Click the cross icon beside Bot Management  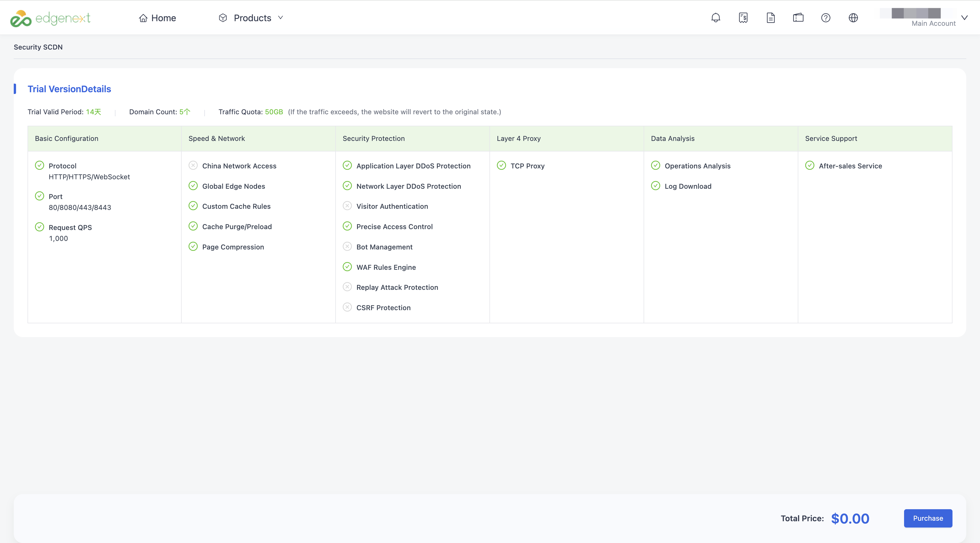(x=347, y=246)
